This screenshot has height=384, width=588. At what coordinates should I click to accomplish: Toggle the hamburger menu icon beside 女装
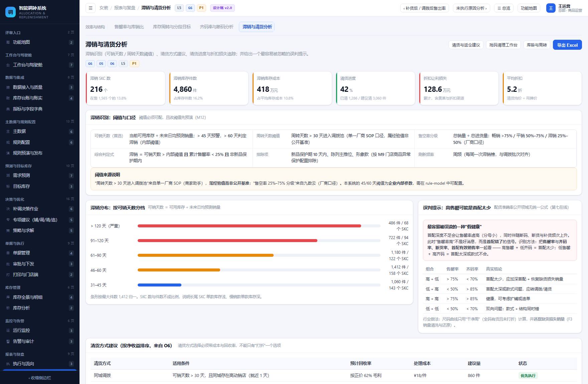click(91, 8)
